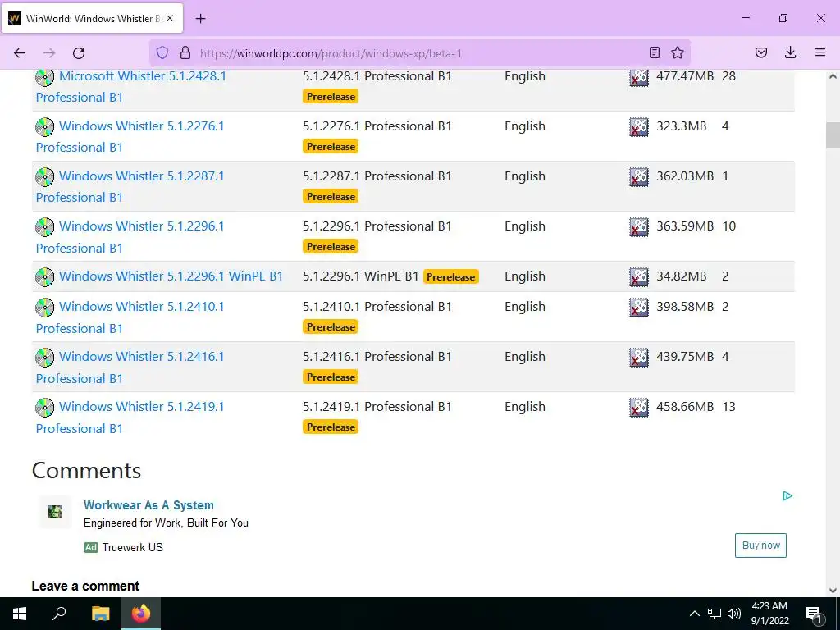Screen dimensions: 840x630
Task: Show hidden system tray icons
Action: [x=694, y=614]
